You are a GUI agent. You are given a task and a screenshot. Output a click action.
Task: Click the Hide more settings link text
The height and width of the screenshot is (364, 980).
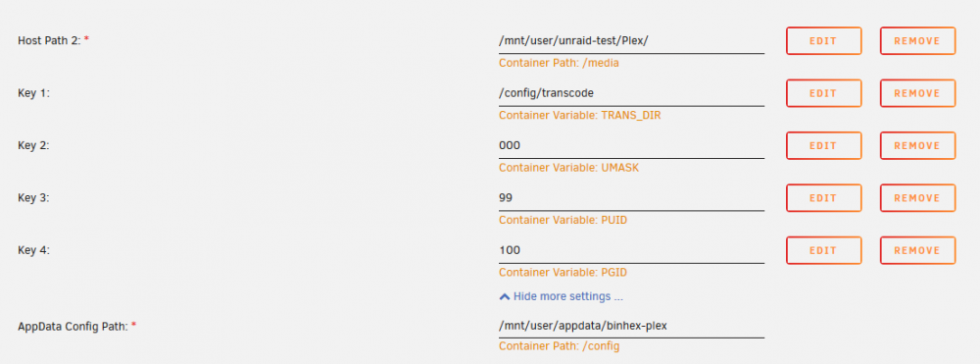point(568,296)
